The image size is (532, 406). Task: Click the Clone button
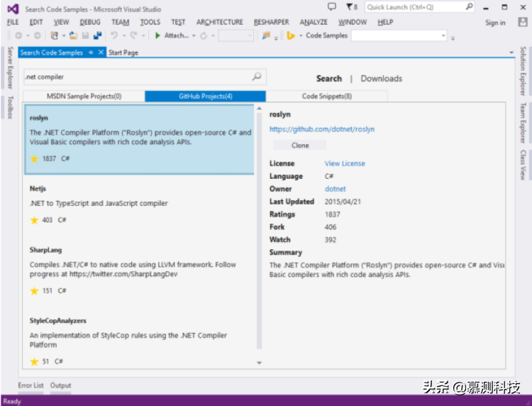300,146
